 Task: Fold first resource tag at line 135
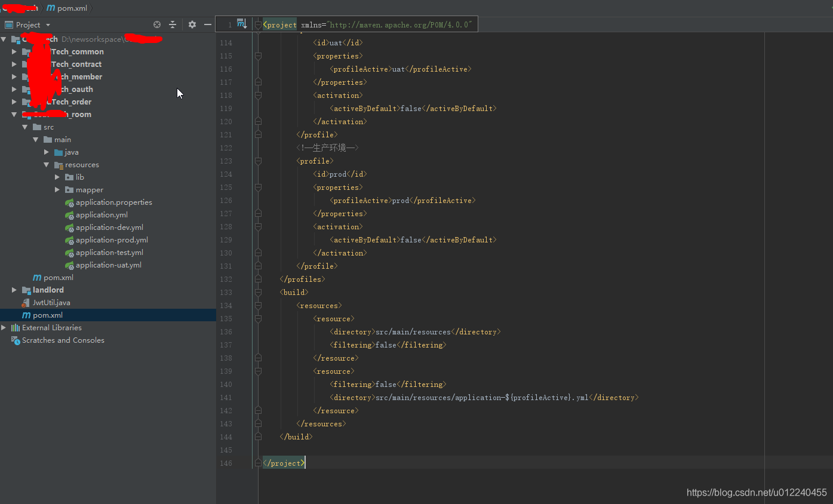click(258, 318)
